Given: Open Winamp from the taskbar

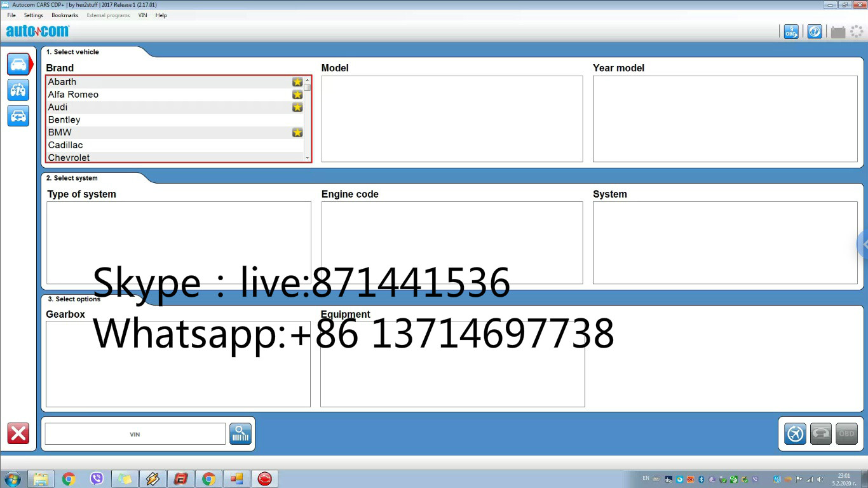Looking at the screenshot, I should coord(153,479).
